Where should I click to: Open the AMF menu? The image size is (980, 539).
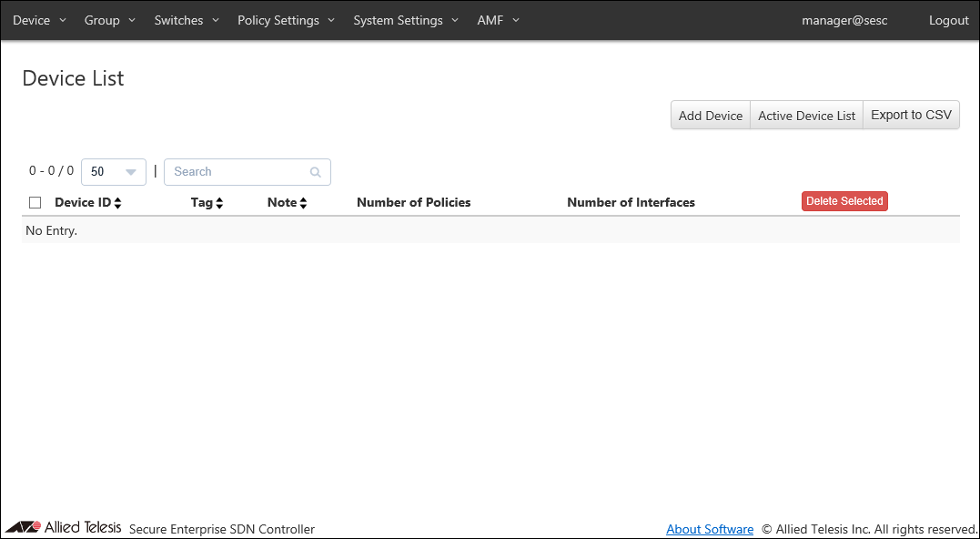(x=498, y=20)
